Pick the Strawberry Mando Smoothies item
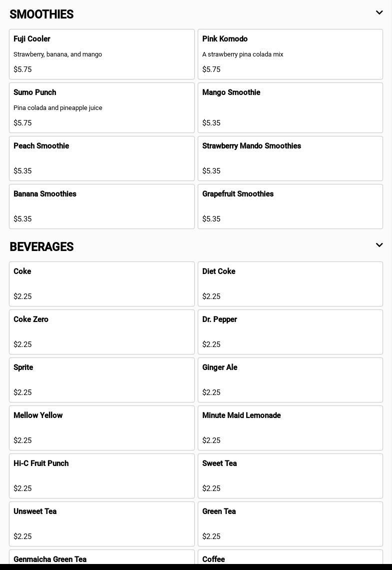The width and height of the screenshot is (392, 570). coord(290,158)
